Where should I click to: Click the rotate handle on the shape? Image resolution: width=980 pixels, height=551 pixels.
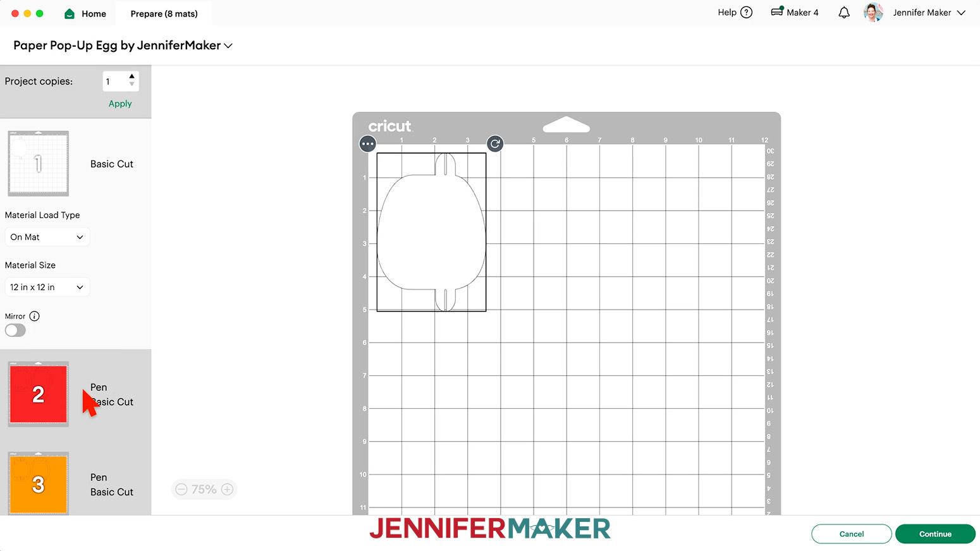(x=495, y=144)
